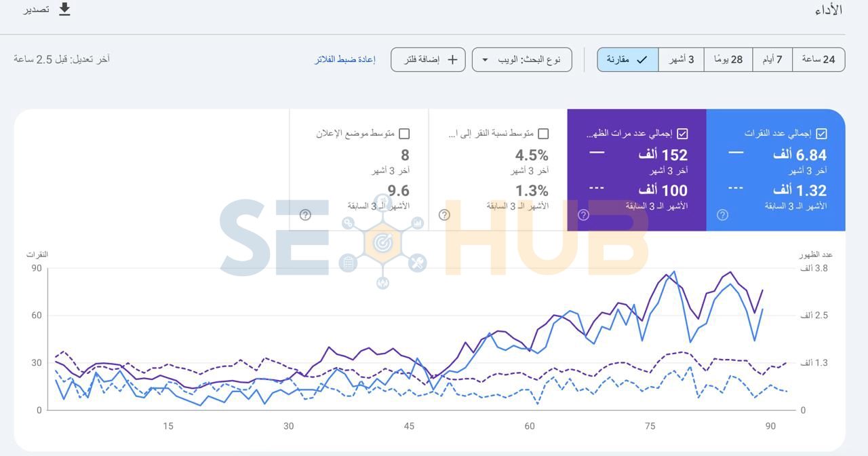The width and height of the screenshot is (868, 456).
Task: Click the export text label
Action: [37, 9]
